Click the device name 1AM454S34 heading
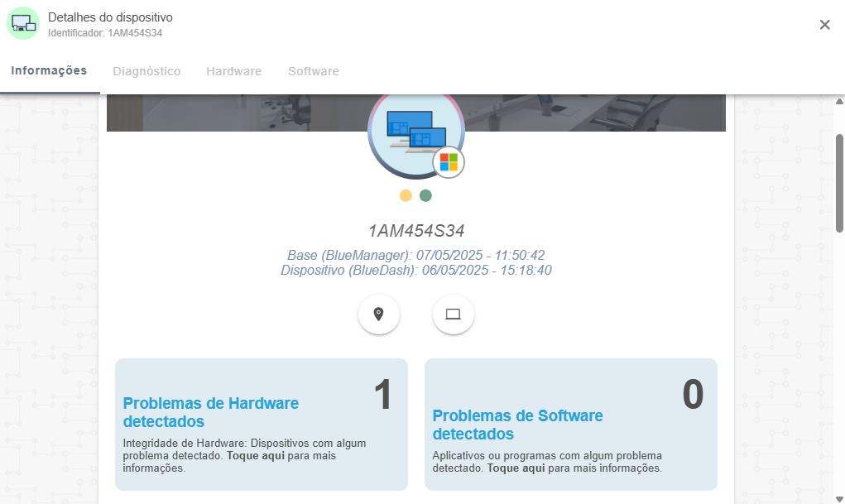This screenshot has width=845, height=504. pyautogui.click(x=415, y=231)
